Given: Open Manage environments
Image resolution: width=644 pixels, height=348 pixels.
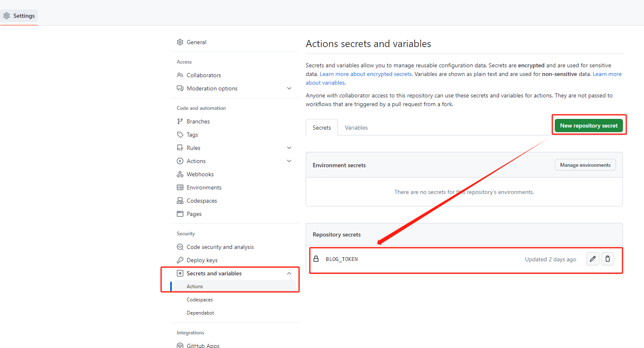Looking at the screenshot, I should [x=585, y=165].
